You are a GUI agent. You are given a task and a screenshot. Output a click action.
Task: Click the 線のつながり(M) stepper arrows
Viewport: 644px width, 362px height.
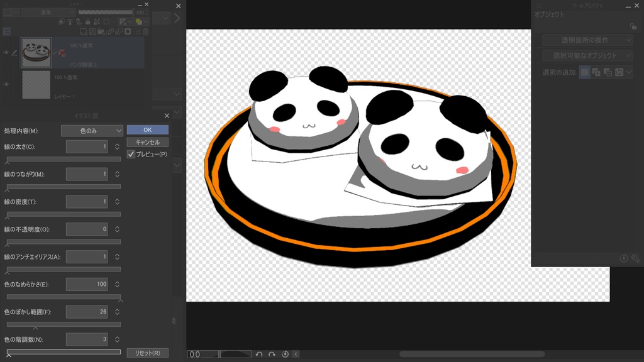pos(117,174)
